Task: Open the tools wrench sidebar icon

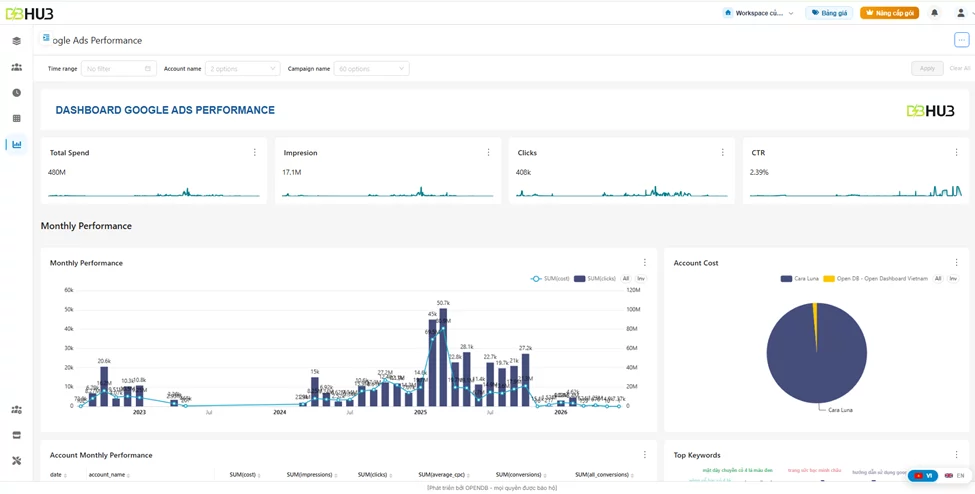Action: click(x=17, y=460)
